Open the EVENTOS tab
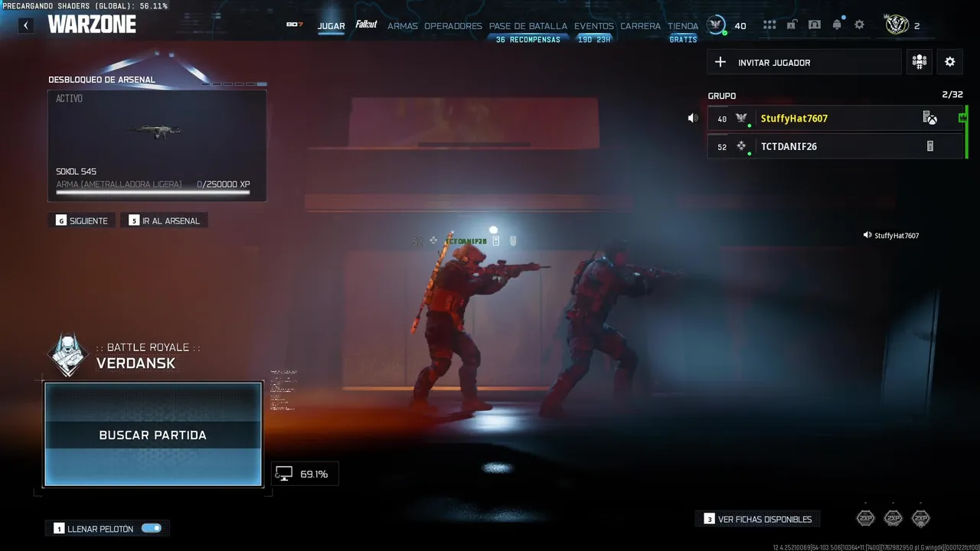This screenshot has width=980, height=551. pos(594,26)
